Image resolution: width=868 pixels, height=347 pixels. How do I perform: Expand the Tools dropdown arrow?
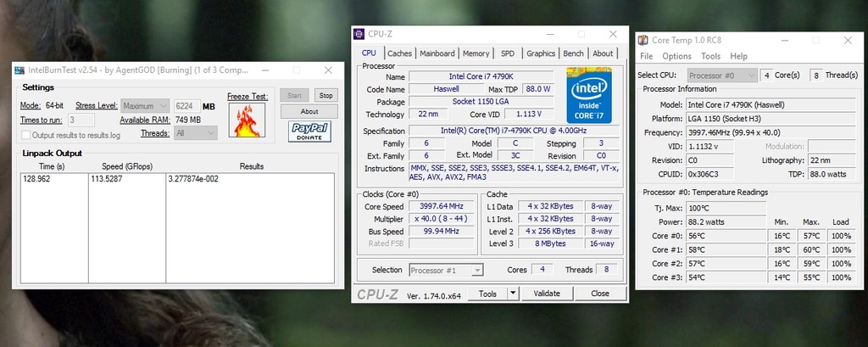513,294
